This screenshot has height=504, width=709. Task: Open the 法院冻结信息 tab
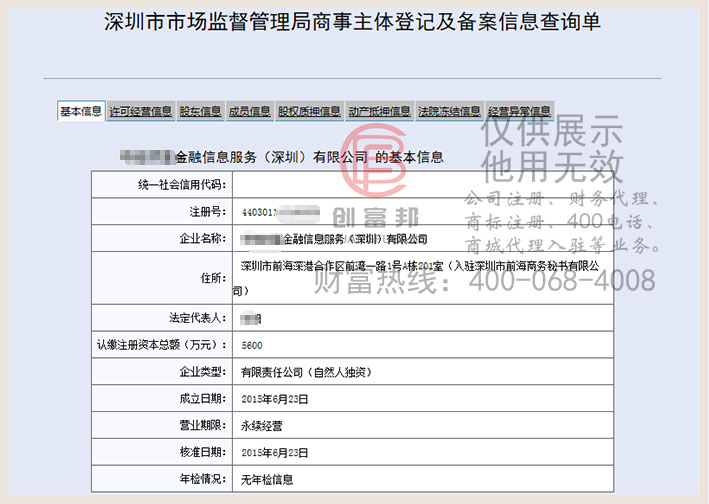[x=449, y=111]
